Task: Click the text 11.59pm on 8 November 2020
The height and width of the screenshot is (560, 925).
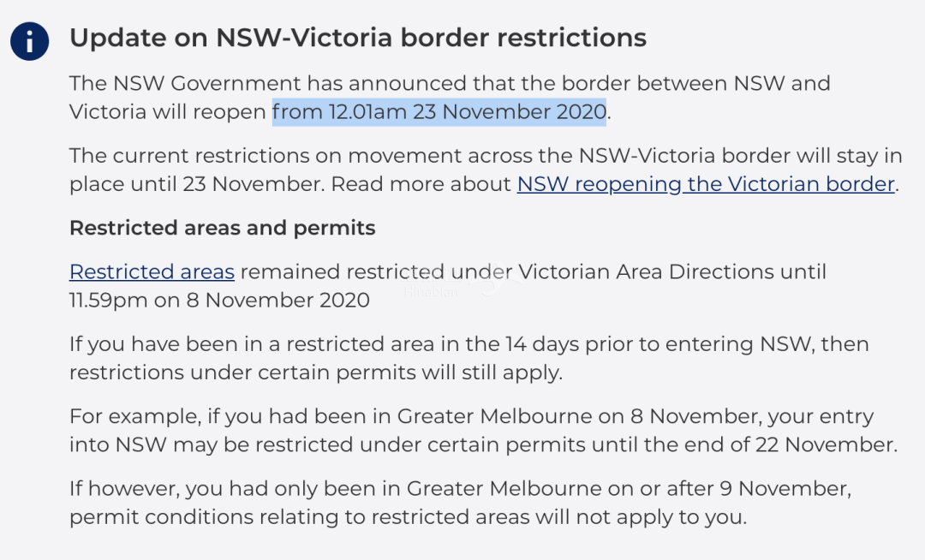Action: pos(219,301)
